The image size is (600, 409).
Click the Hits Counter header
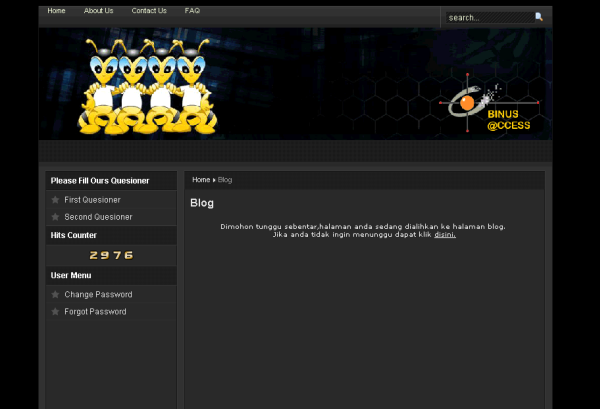[73, 235]
